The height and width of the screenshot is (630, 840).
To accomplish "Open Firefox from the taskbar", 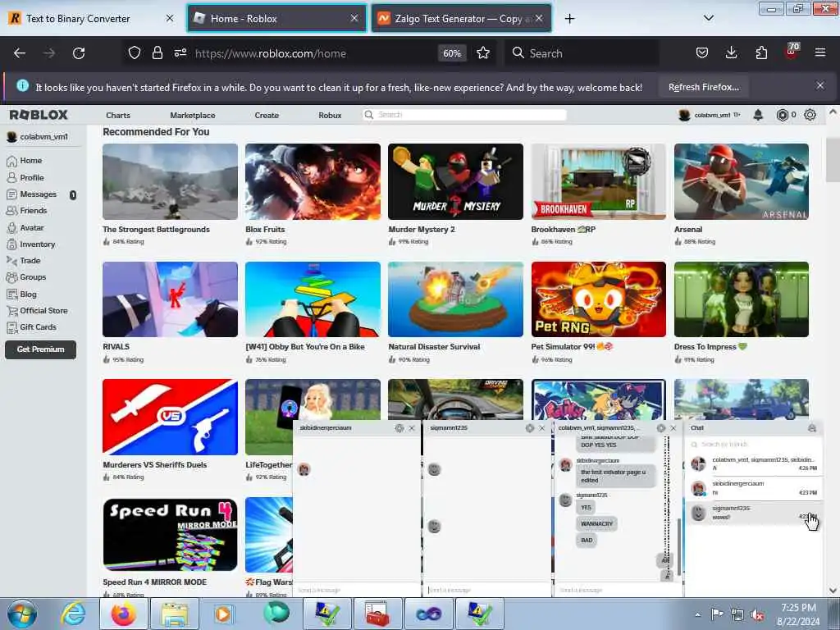I will [x=124, y=614].
